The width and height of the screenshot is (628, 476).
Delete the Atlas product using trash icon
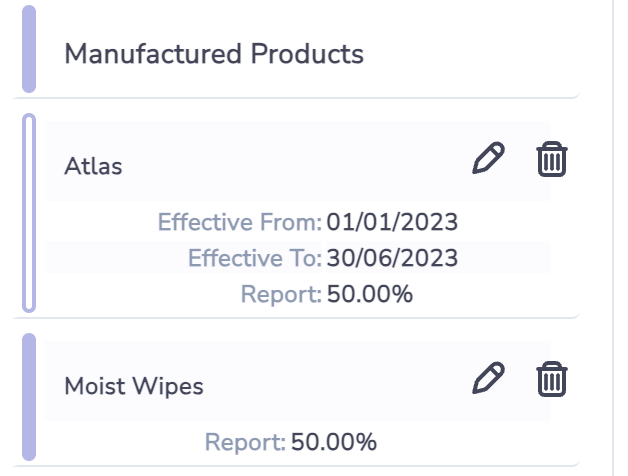pos(552,159)
